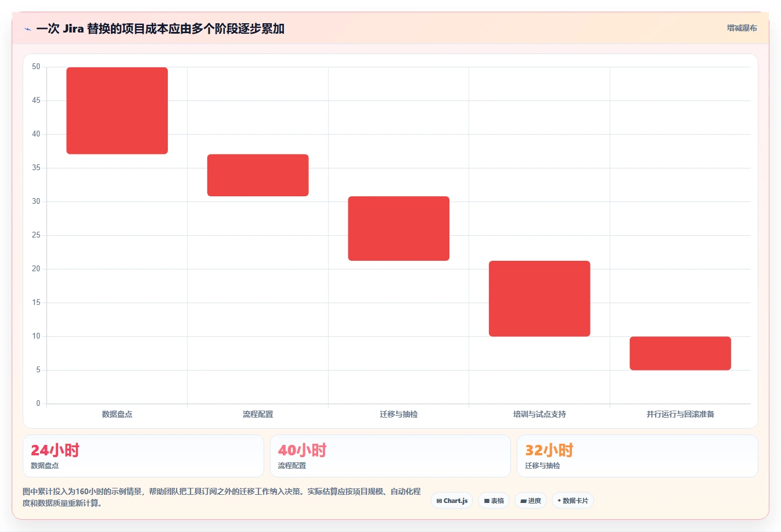
Task: Select the 数据卡片 tag chip
Action: pyautogui.click(x=573, y=501)
